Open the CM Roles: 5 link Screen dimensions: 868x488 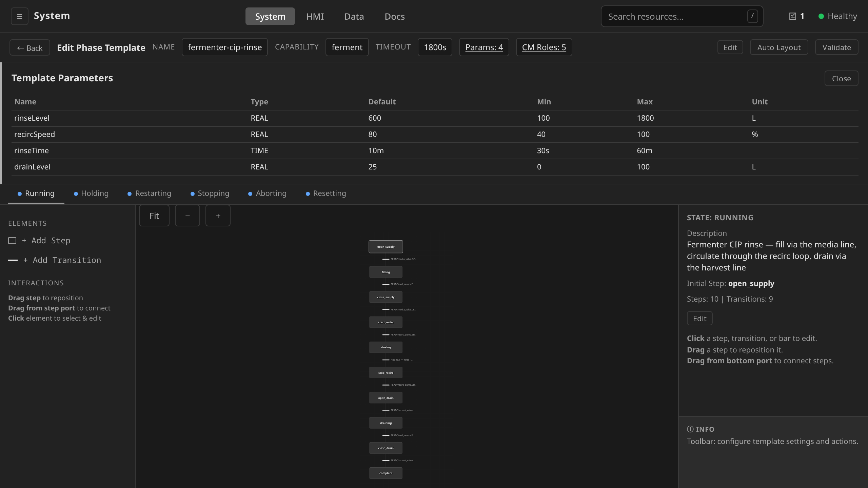(x=544, y=47)
